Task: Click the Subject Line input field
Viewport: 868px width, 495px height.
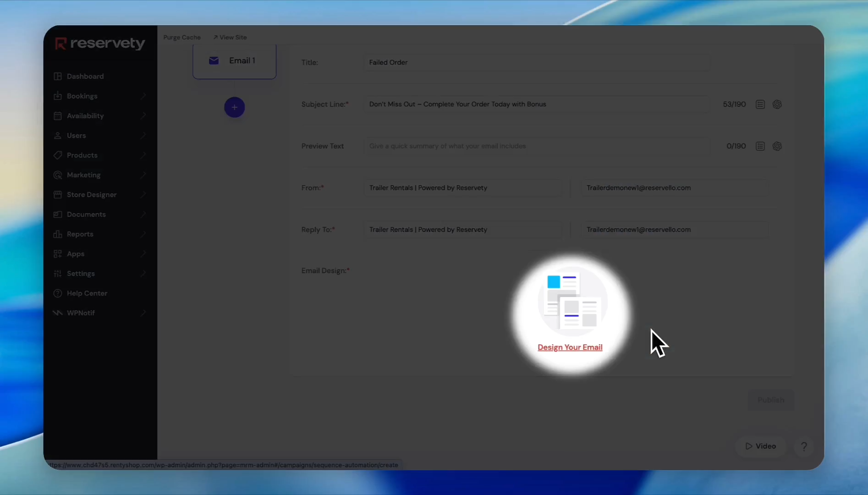Action: pyautogui.click(x=537, y=104)
